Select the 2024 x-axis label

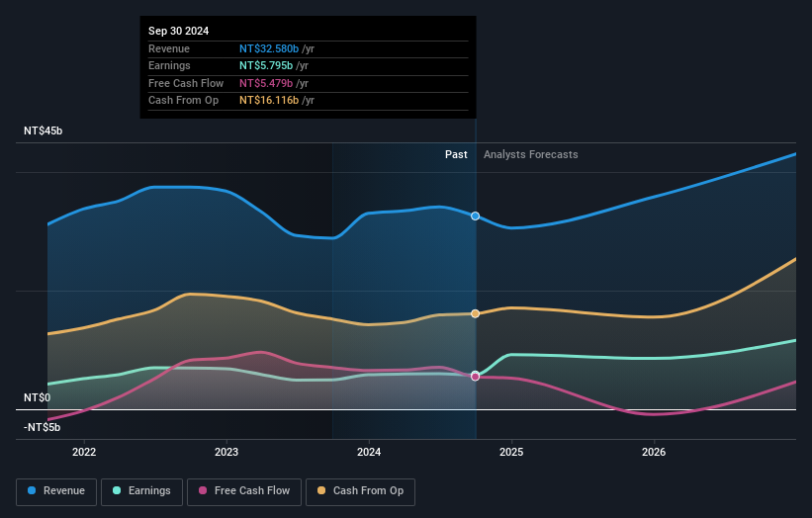pos(369,452)
